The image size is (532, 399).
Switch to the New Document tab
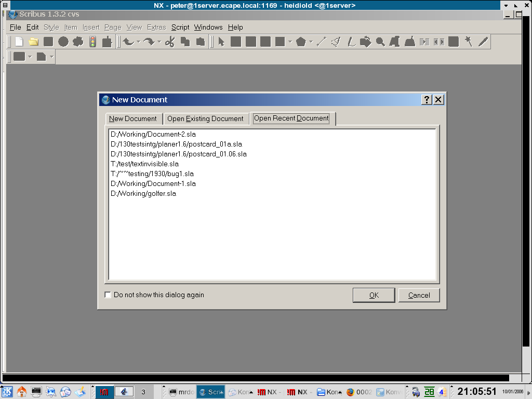click(x=133, y=119)
